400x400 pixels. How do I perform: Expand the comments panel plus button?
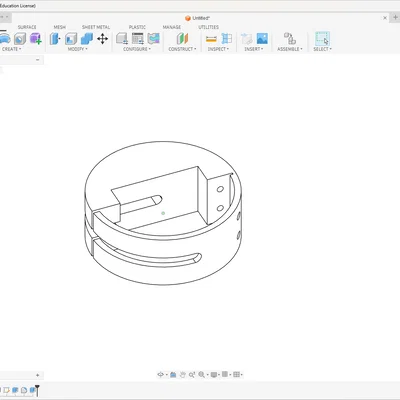coord(37,375)
